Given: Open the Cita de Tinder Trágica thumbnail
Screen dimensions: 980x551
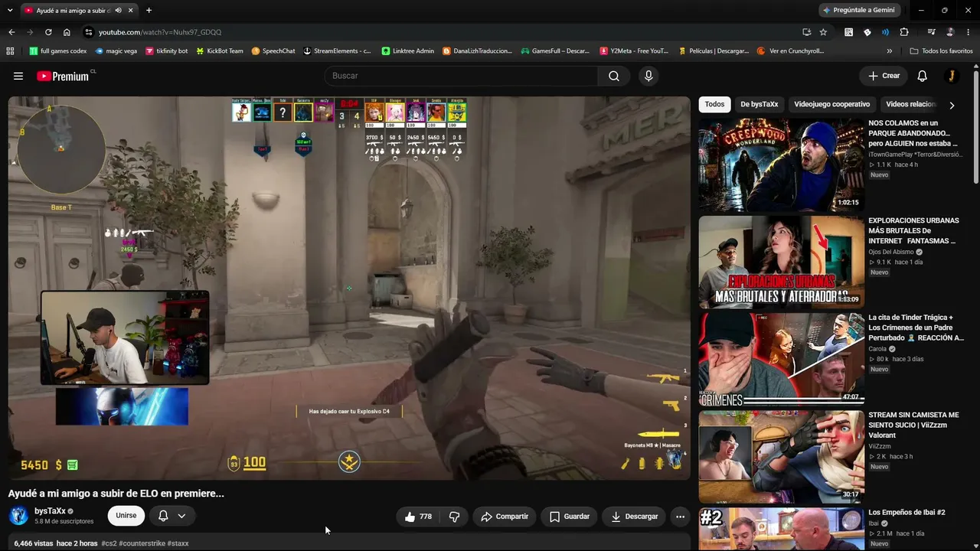Looking at the screenshot, I should coord(781,359).
